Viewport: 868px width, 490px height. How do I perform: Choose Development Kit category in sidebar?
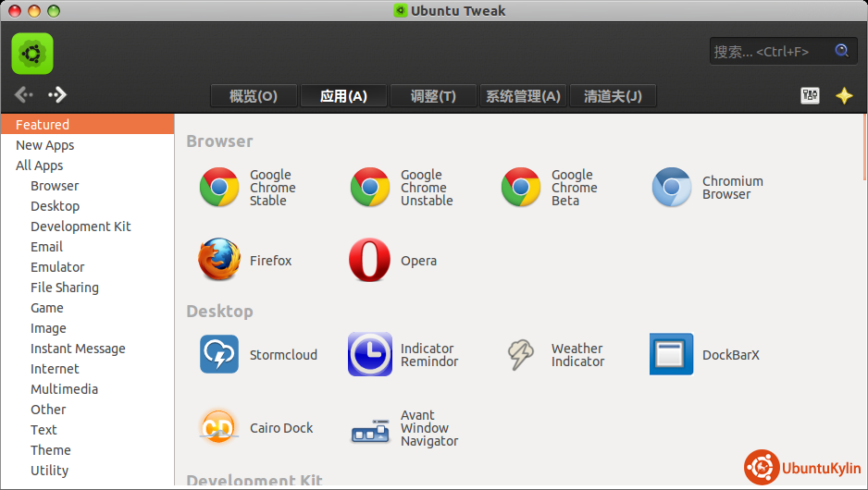81,227
